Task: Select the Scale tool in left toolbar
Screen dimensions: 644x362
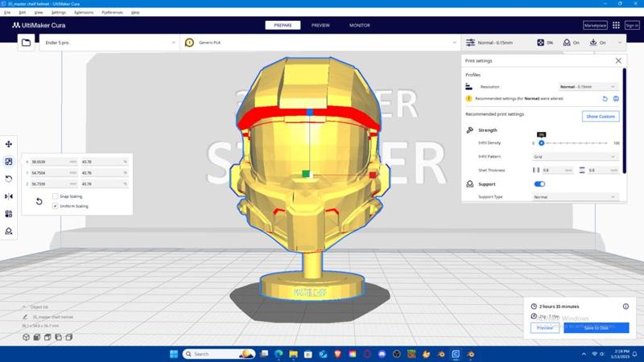Action: coord(9,162)
